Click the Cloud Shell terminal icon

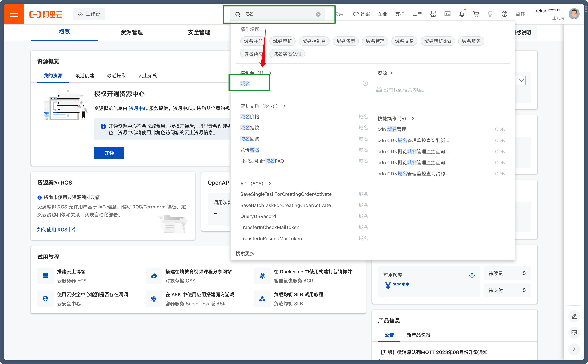click(447, 14)
